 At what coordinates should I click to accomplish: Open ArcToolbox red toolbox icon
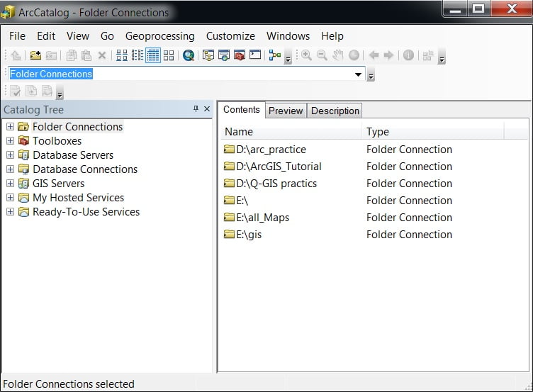(x=240, y=55)
